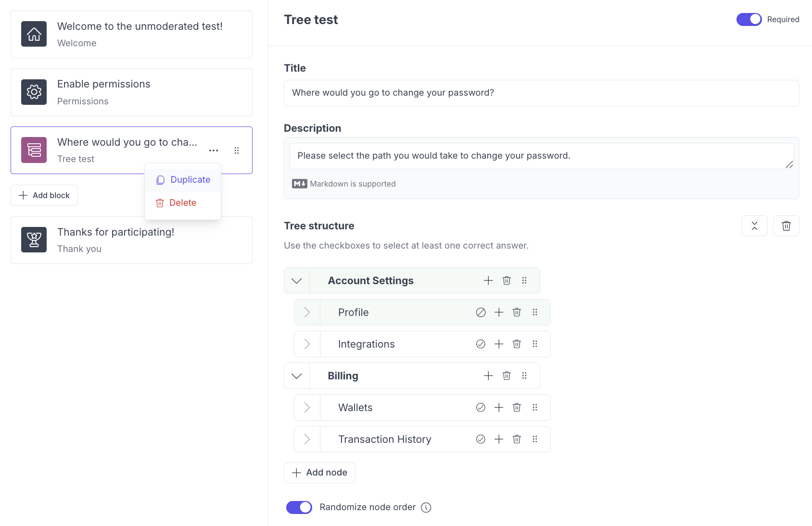Disable Randomize node order switch

point(299,508)
